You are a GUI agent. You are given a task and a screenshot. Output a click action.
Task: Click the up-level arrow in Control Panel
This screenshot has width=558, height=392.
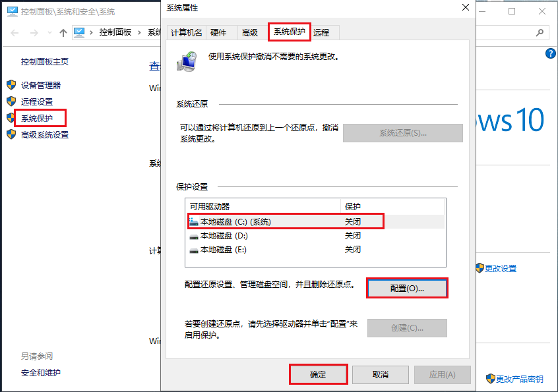coord(63,33)
